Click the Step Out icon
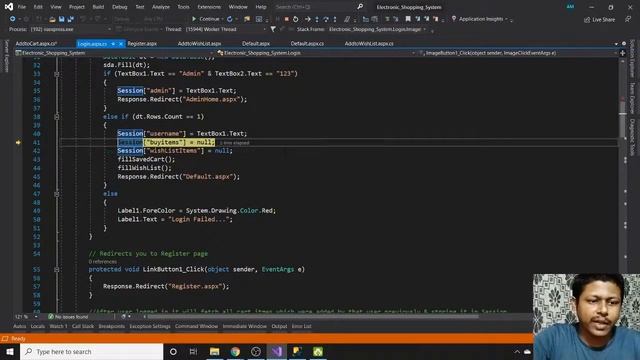Screen dimensions: 640x360 (x=335, y=19)
